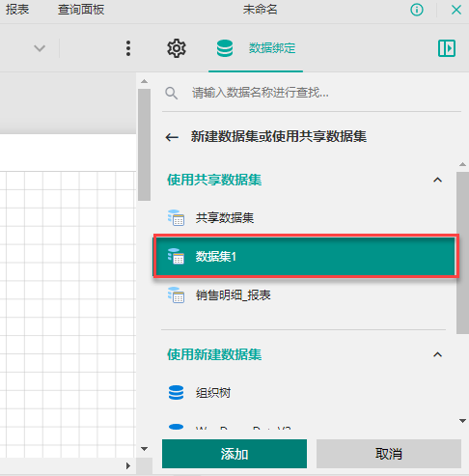Click the 使用新建数据集 heading
469x476 pixels.
tap(214, 354)
